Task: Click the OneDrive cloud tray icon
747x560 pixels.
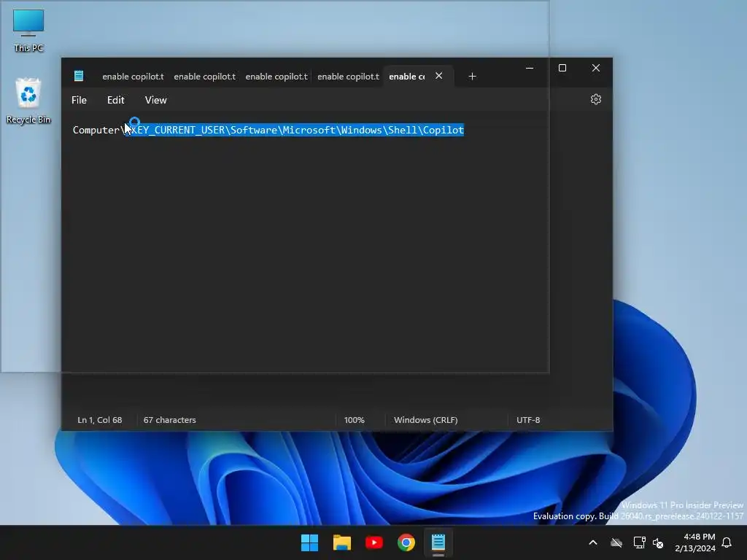Action: pos(616,542)
